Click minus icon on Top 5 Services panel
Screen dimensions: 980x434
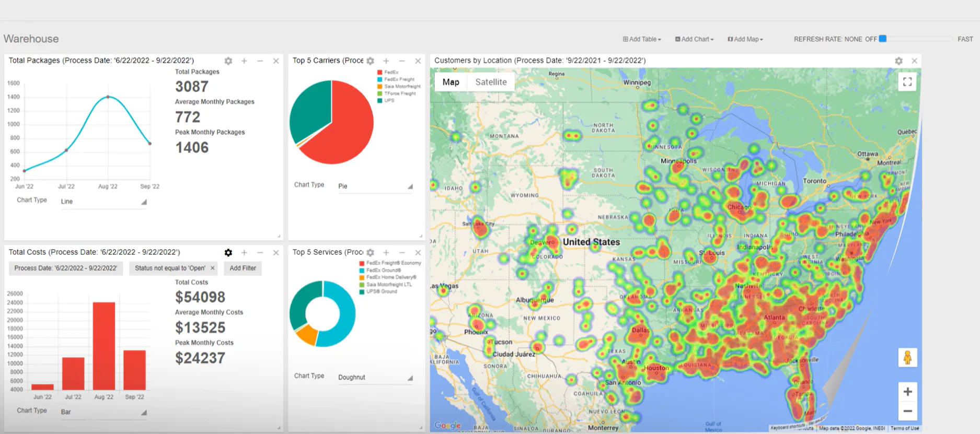(x=402, y=253)
